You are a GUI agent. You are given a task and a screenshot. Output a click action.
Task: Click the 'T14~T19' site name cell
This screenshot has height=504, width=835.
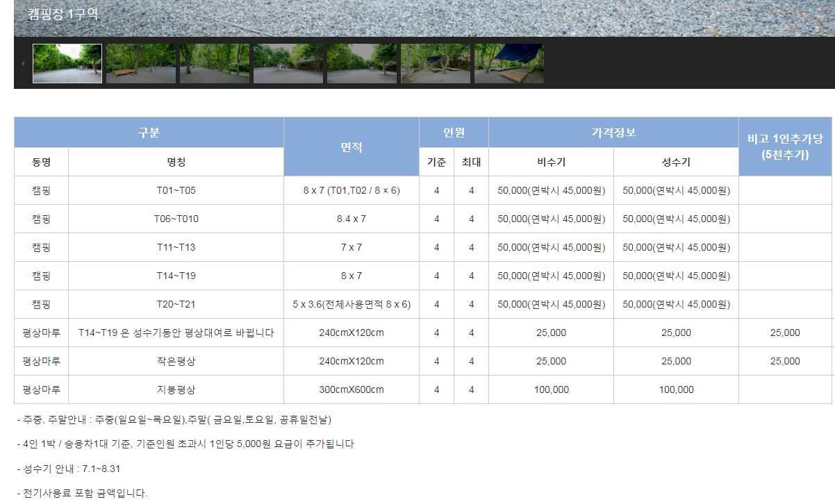pyautogui.click(x=176, y=276)
